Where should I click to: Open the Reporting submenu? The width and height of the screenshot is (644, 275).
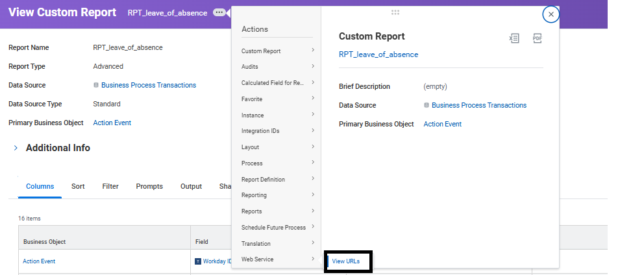point(278,195)
